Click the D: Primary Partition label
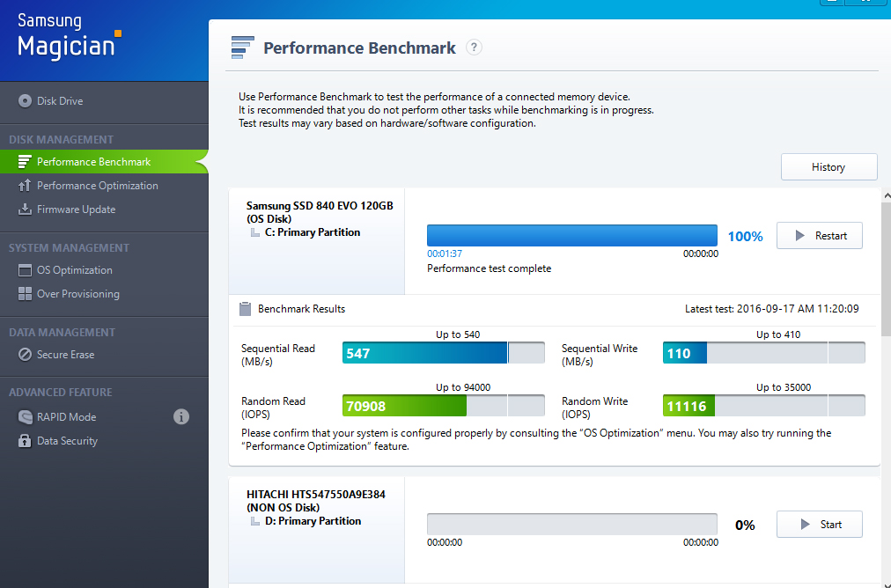 313,521
